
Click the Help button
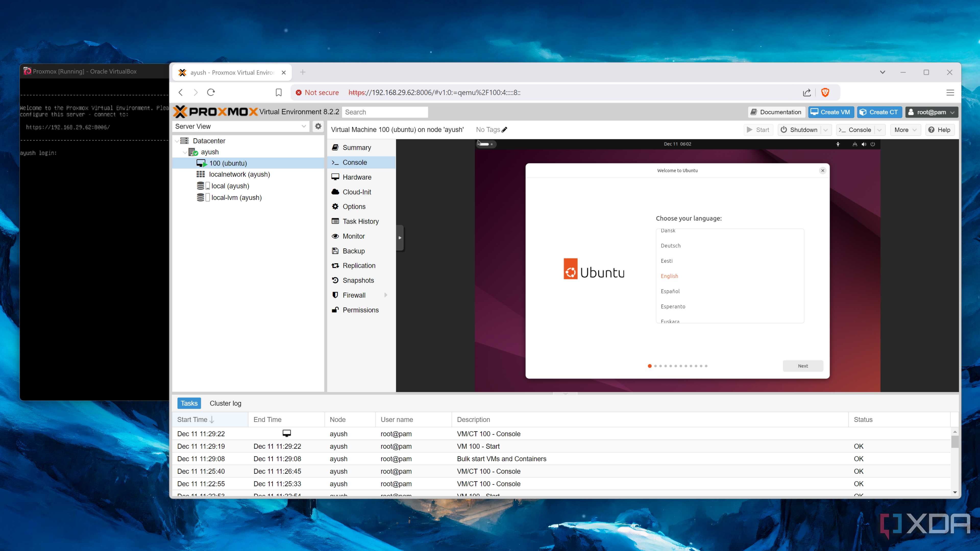[x=940, y=130]
